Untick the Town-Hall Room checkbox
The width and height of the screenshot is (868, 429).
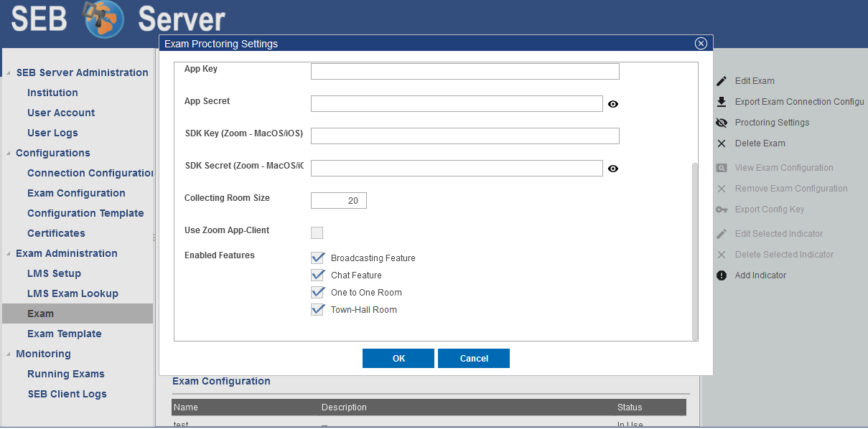coord(318,310)
